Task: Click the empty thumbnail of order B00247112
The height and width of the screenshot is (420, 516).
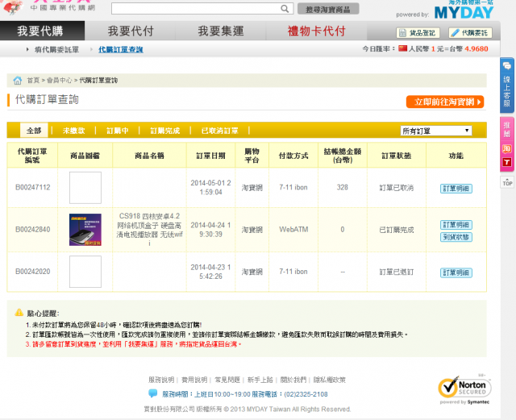Action: click(x=85, y=188)
